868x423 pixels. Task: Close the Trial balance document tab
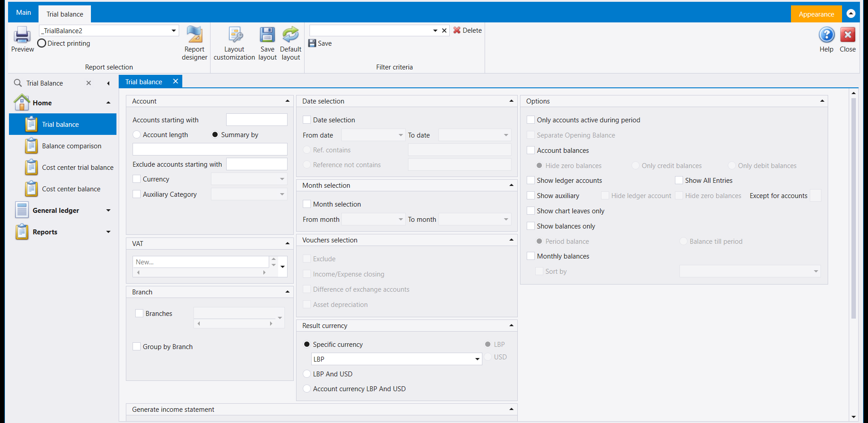point(176,81)
